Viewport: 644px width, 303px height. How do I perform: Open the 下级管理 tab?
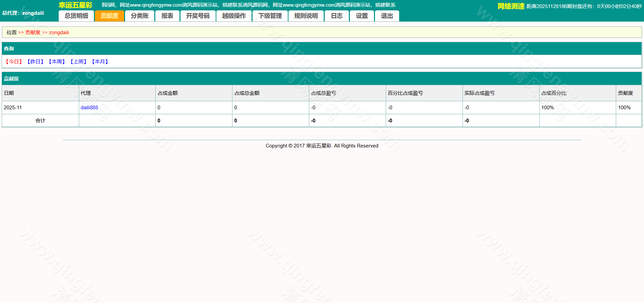click(x=270, y=16)
